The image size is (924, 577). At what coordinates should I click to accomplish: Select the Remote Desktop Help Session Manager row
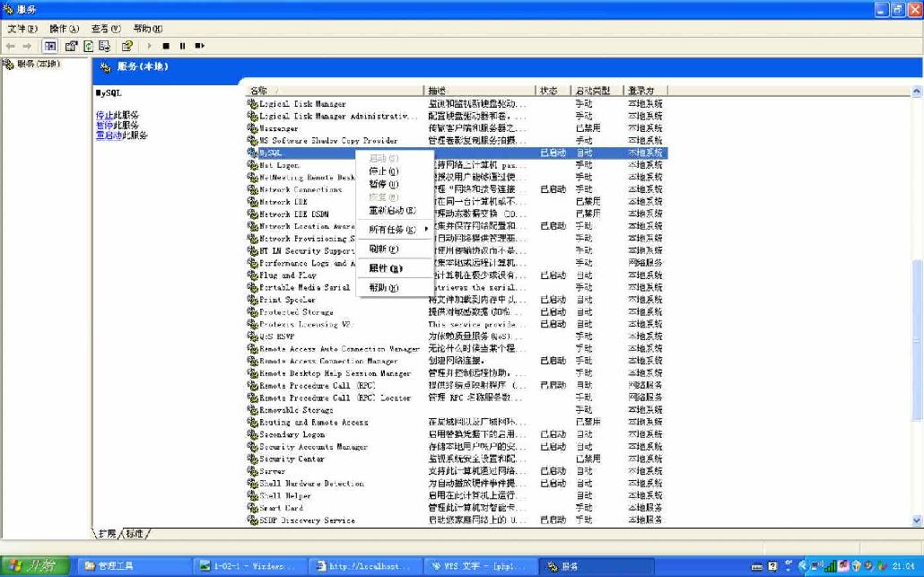pyautogui.click(x=457, y=373)
